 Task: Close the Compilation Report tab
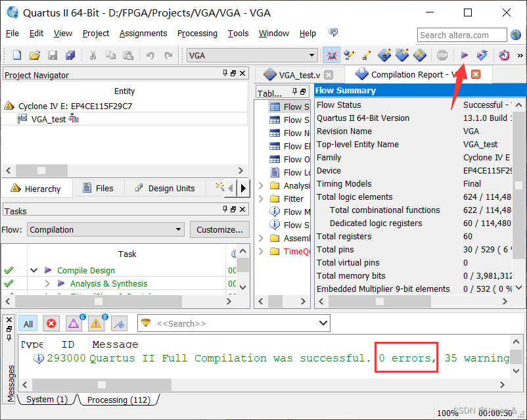[x=476, y=74]
